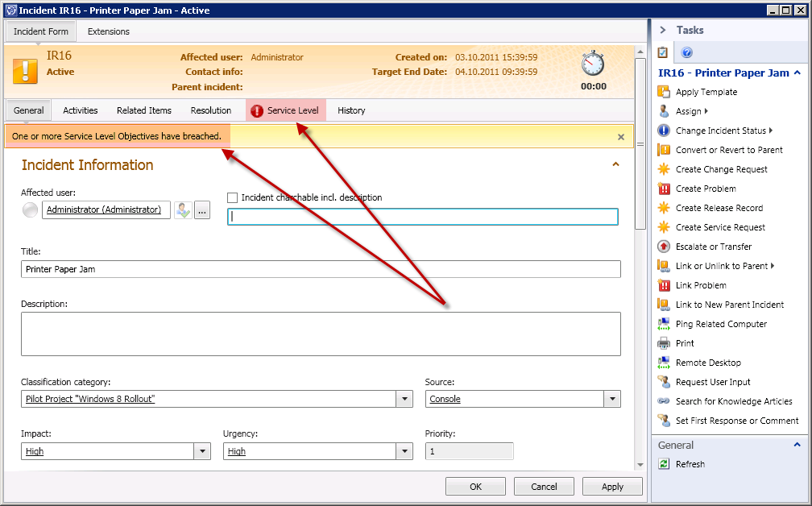Click the Apply Template task icon

point(664,92)
